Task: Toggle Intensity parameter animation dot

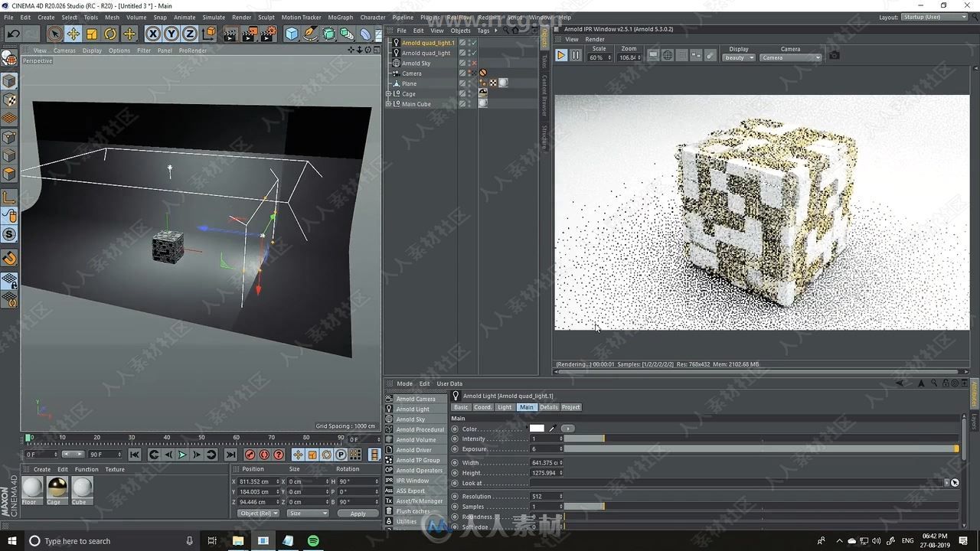Action: click(455, 439)
